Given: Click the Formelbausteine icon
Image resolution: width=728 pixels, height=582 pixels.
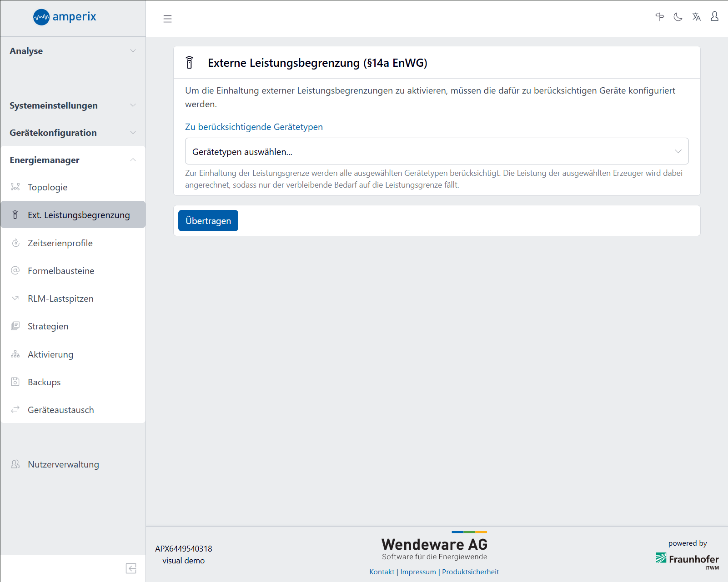Looking at the screenshot, I should [15, 271].
